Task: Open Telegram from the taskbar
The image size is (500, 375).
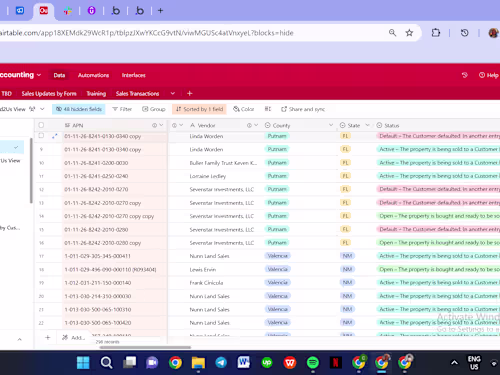Action: tap(221, 362)
